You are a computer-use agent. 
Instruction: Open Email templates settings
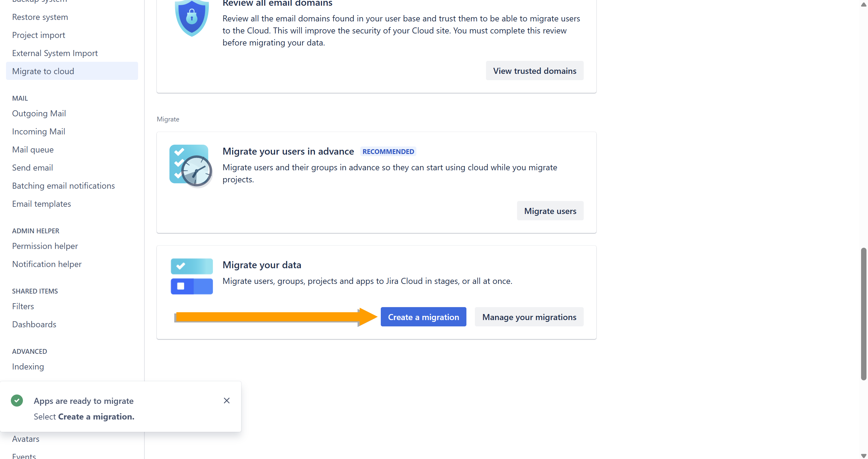tap(41, 204)
